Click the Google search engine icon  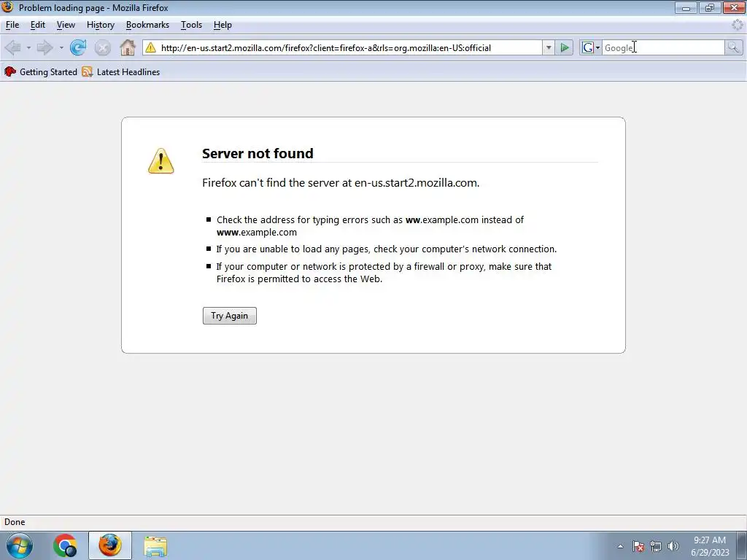588,47
